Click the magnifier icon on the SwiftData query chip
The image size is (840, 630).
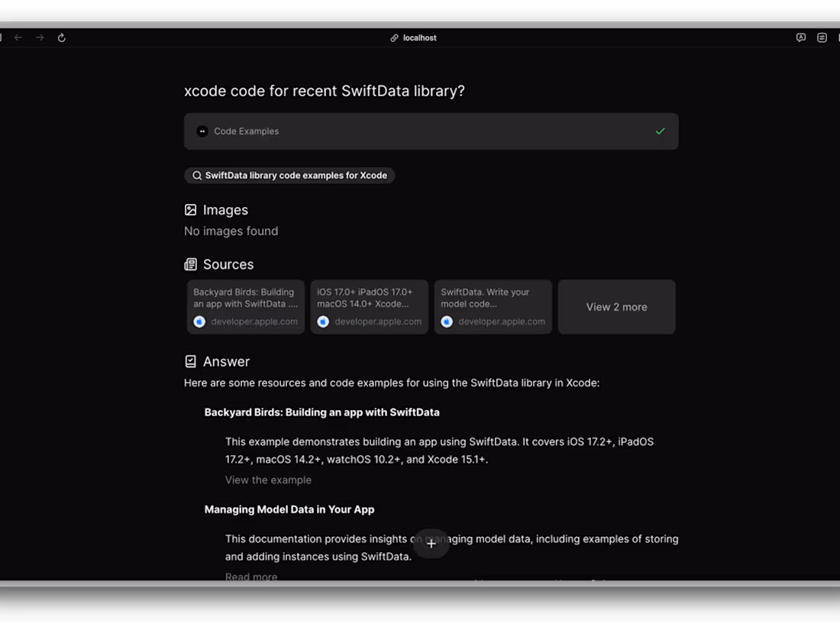pos(196,175)
